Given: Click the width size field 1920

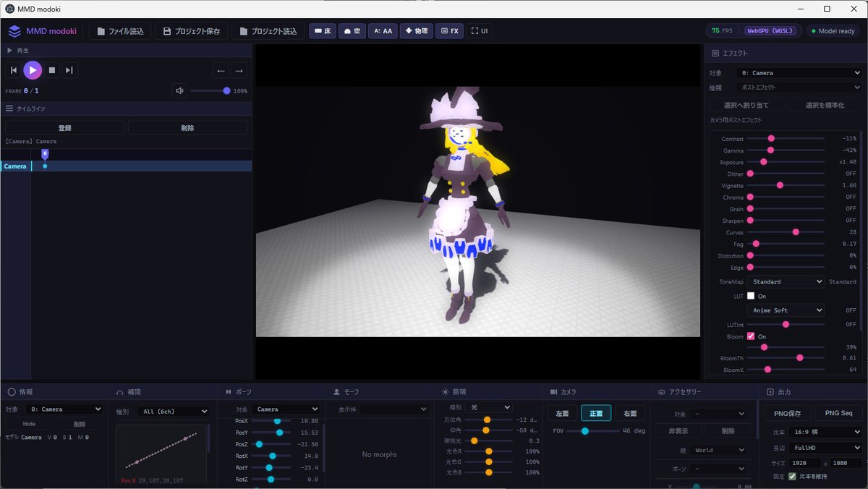Looking at the screenshot, I should [x=804, y=463].
